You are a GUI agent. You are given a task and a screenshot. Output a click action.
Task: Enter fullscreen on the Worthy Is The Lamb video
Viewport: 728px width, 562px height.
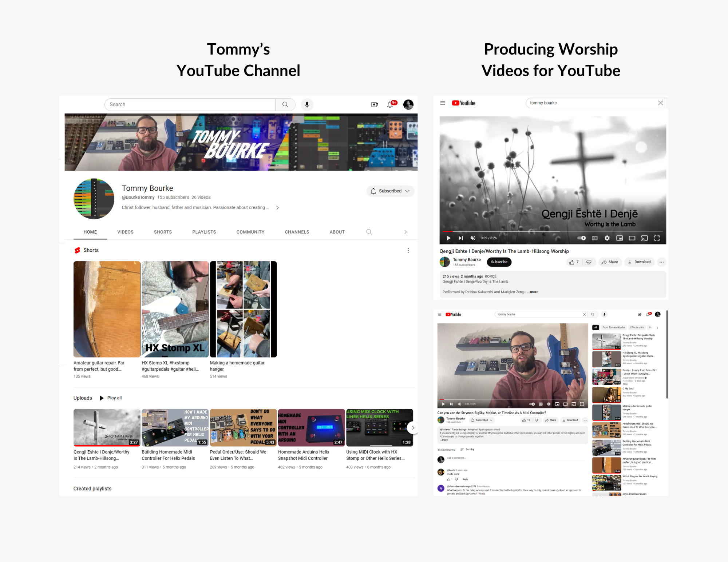point(657,238)
